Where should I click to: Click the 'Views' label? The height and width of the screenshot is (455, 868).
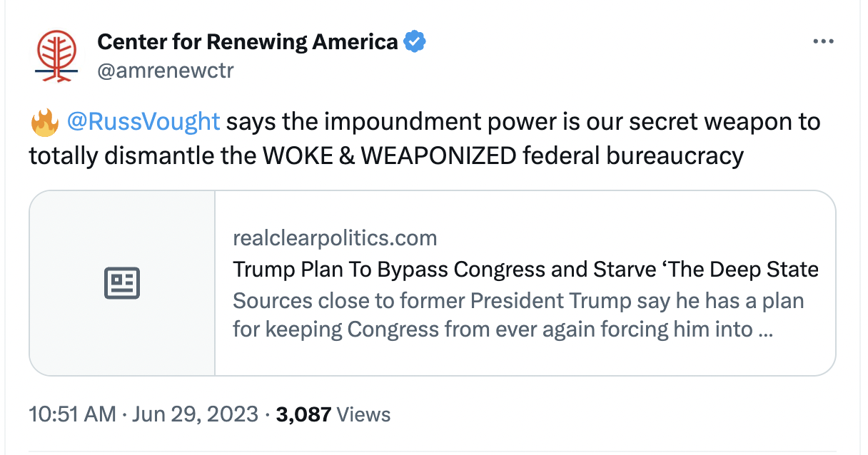(x=363, y=414)
